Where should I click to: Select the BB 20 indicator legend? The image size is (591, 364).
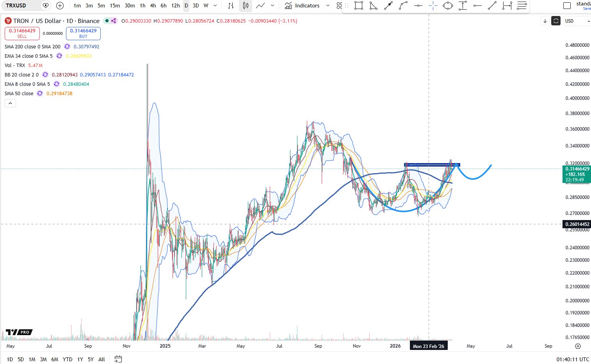pyautogui.click(x=21, y=75)
